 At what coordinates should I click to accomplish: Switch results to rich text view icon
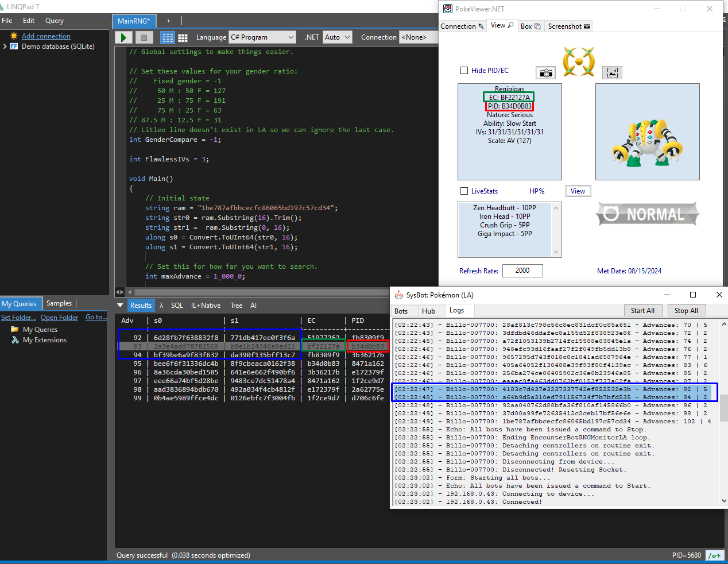(x=168, y=38)
